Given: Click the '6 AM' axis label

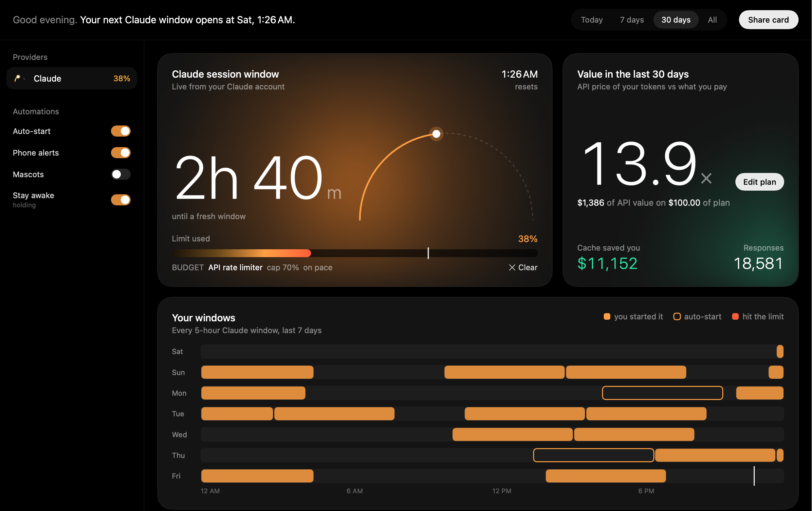Looking at the screenshot, I should (354, 491).
